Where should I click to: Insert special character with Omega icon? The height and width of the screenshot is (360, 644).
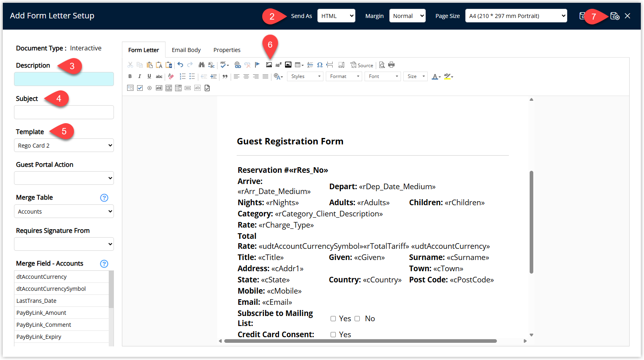[x=320, y=65]
